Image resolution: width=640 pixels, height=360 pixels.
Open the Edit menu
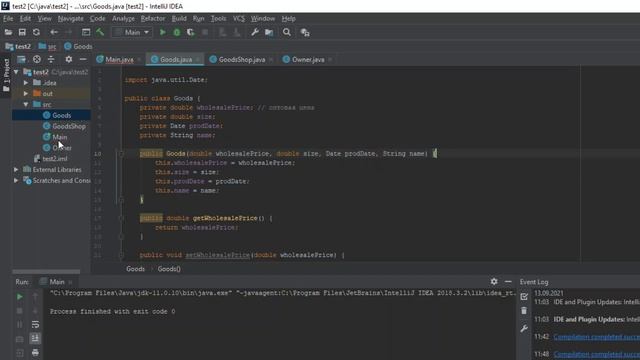[x=25, y=19]
